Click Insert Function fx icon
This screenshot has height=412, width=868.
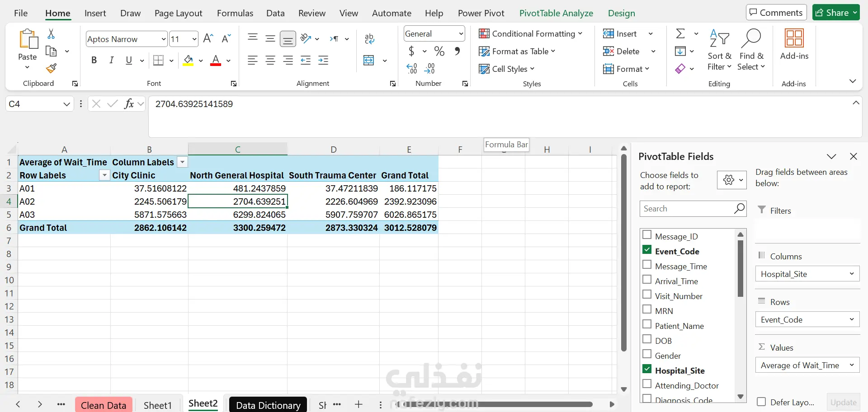129,104
